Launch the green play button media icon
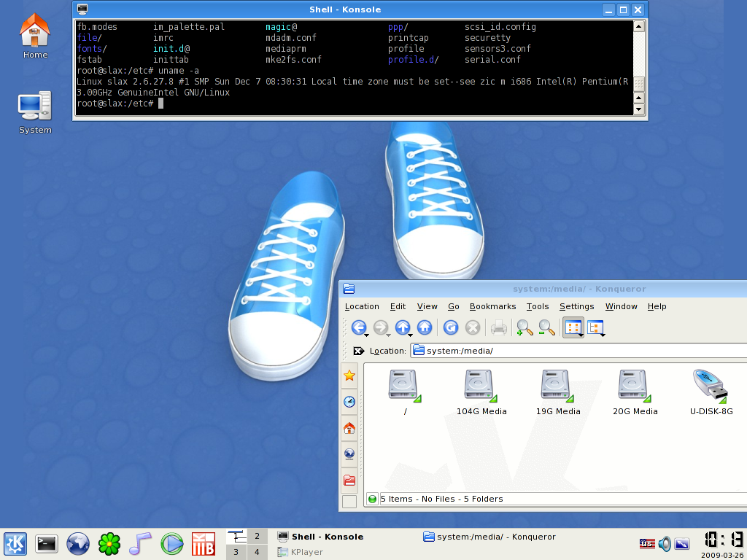Screen dimensions: 747x560 (x=171, y=544)
